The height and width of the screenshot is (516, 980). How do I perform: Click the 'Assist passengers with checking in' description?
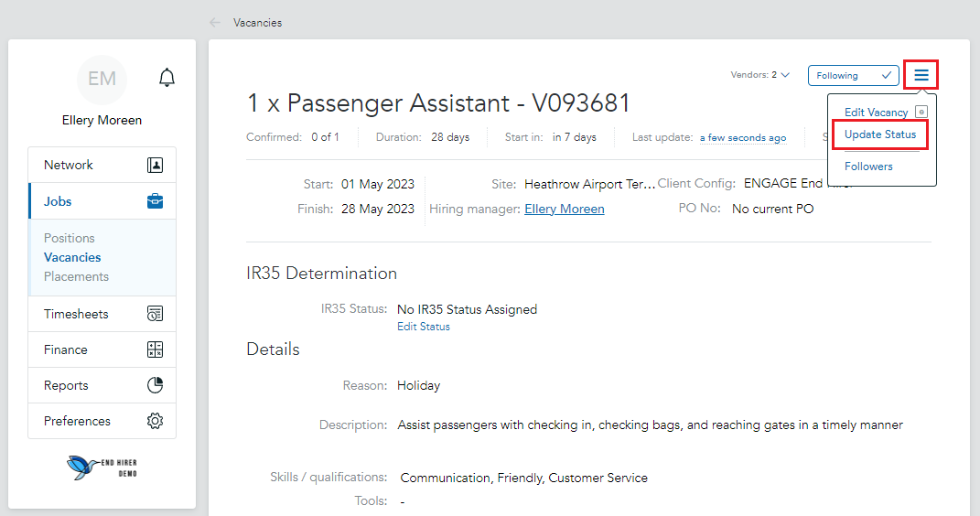[x=650, y=425]
